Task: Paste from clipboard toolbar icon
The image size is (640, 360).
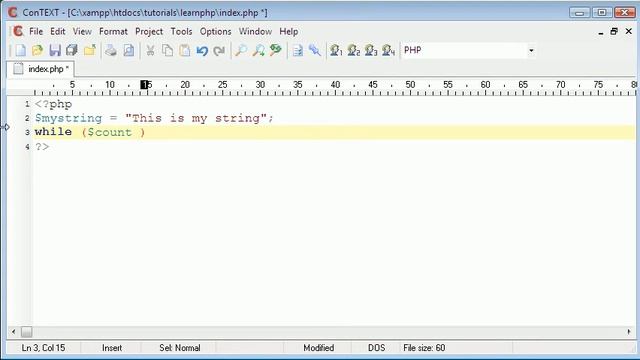Action: [x=185, y=50]
